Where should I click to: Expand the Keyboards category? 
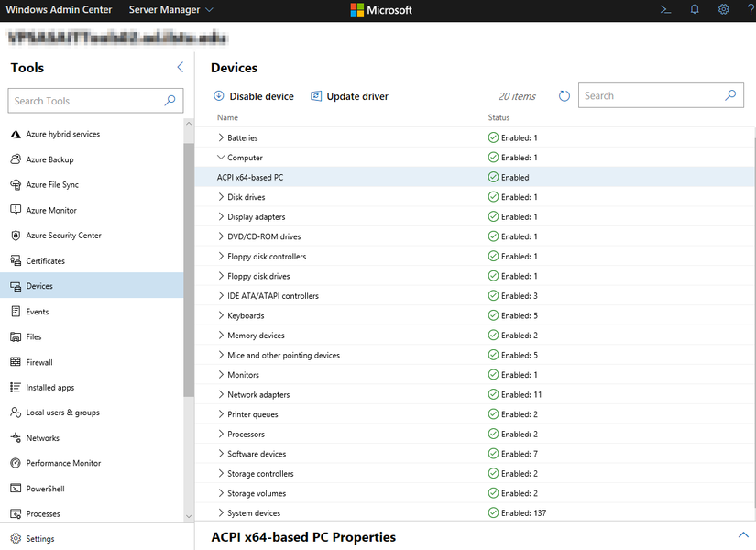click(221, 315)
